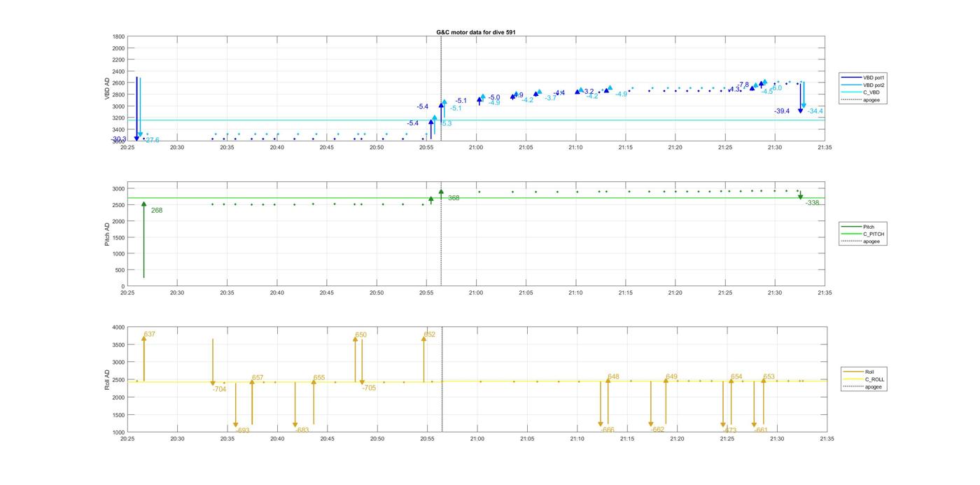Click the -705 roll move label
This screenshot has height=485, width=980.
[369, 388]
